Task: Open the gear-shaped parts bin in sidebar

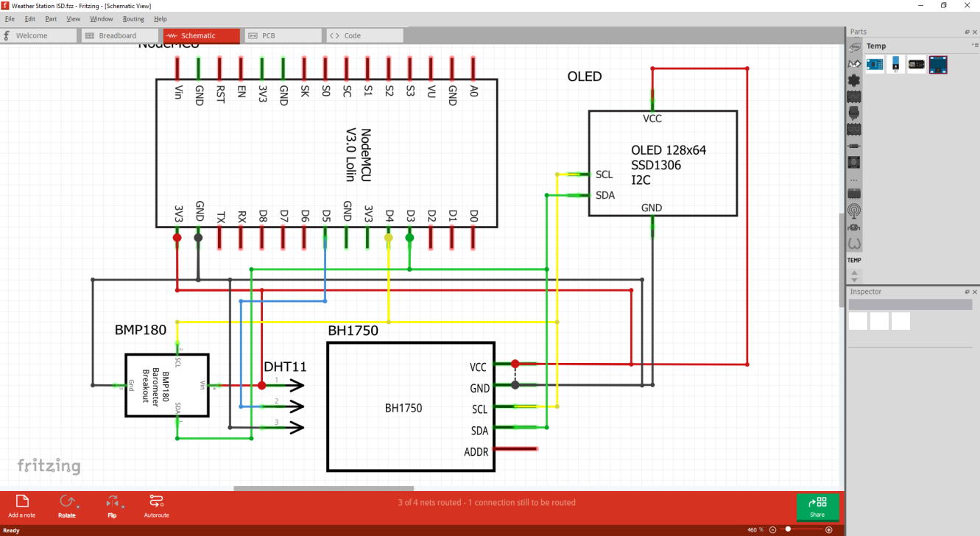Action: point(854,80)
